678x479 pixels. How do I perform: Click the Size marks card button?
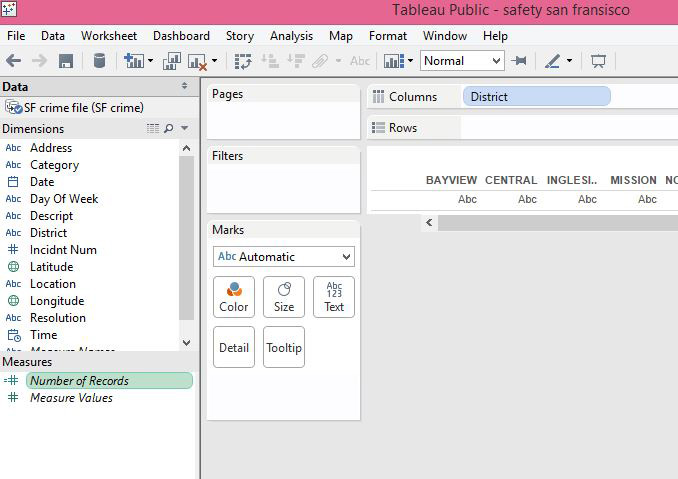(284, 297)
